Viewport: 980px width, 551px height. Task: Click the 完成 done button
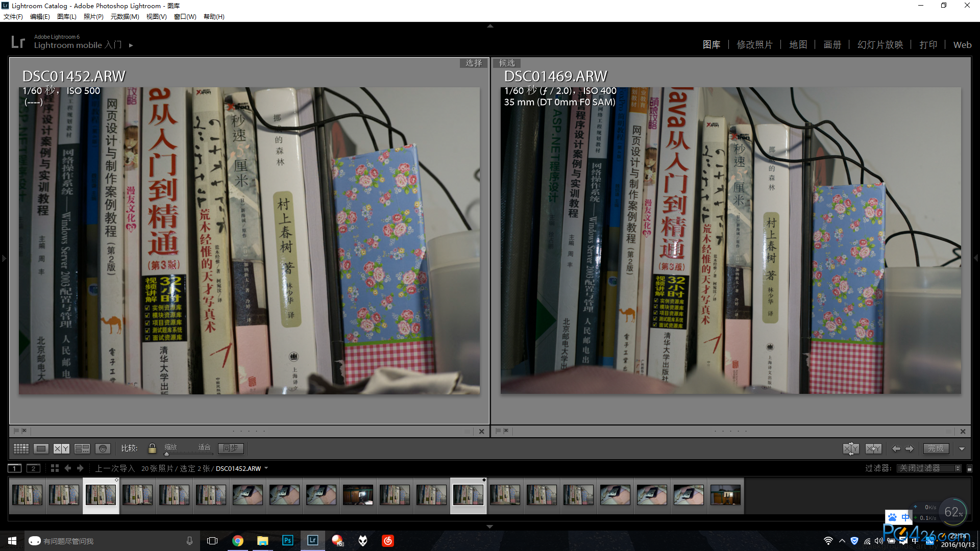[936, 448]
